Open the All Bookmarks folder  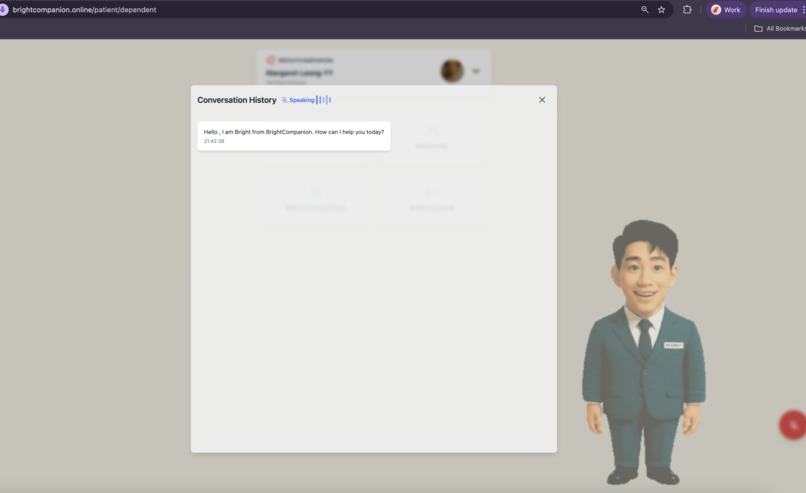click(780, 29)
